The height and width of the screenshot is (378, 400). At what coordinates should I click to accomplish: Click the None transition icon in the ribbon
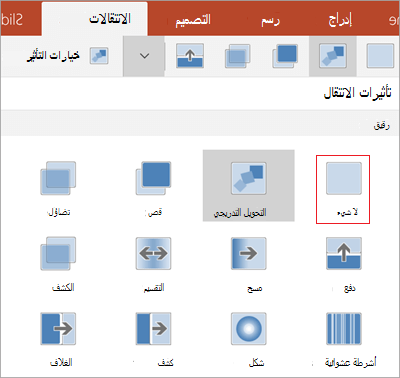[x=380, y=56]
